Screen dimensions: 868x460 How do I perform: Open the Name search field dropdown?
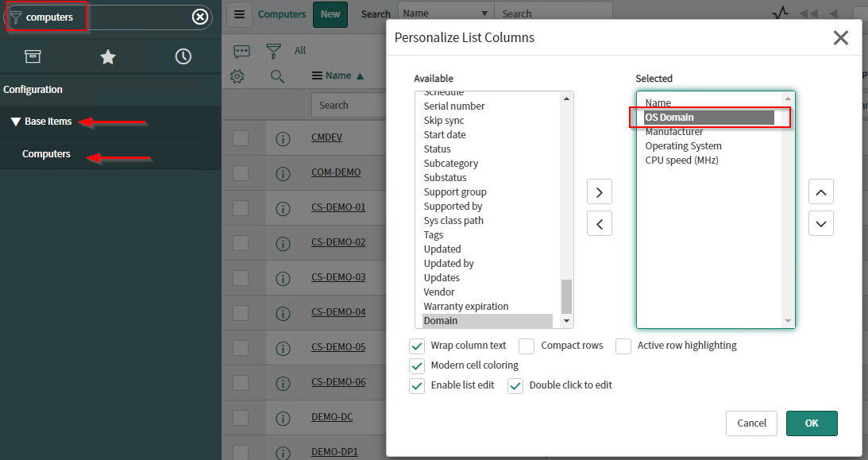tap(445, 14)
